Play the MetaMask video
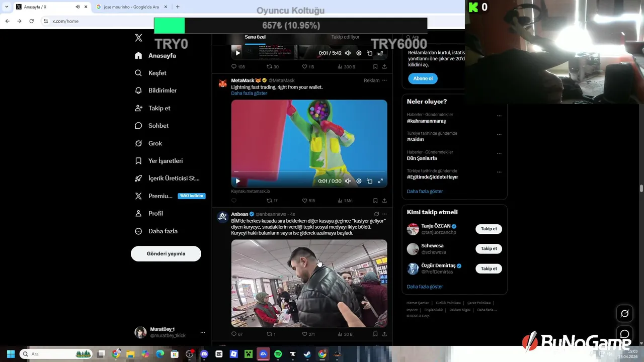The height and width of the screenshot is (362, 644). click(238, 181)
